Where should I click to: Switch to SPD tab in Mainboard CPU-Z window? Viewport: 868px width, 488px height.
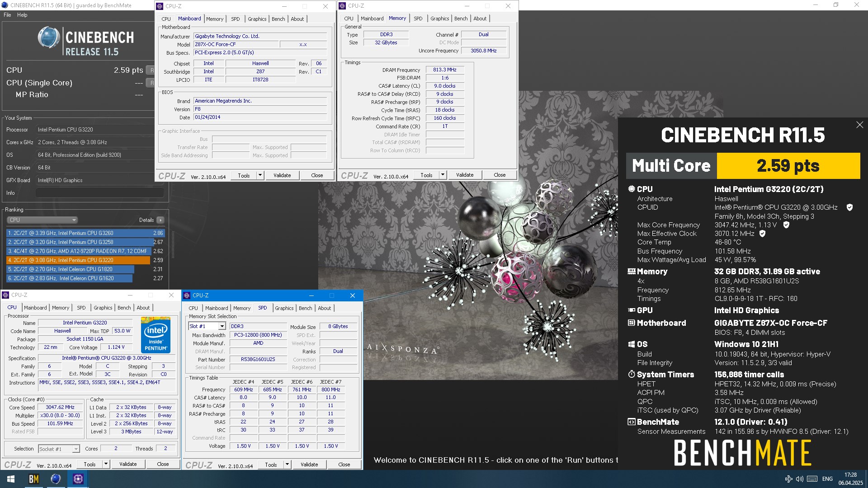coord(236,19)
